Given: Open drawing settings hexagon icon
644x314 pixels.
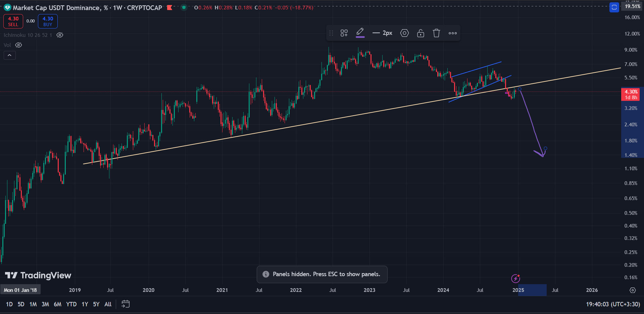Looking at the screenshot, I should [x=404, y=33].
